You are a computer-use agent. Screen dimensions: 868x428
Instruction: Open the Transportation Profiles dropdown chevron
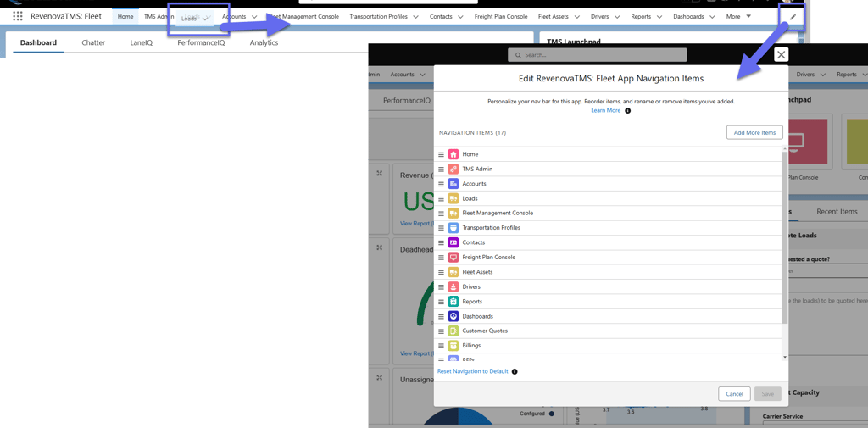click(x=415, y=17)
